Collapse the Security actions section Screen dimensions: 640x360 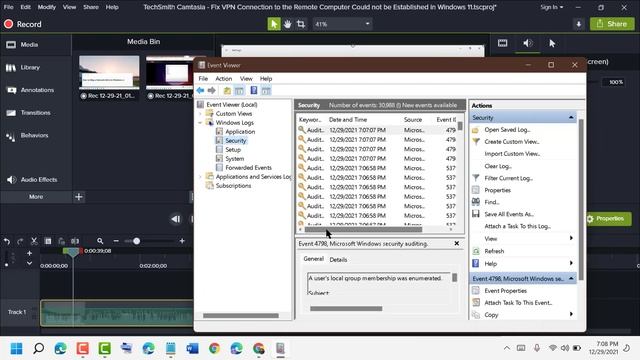(571, 118)
